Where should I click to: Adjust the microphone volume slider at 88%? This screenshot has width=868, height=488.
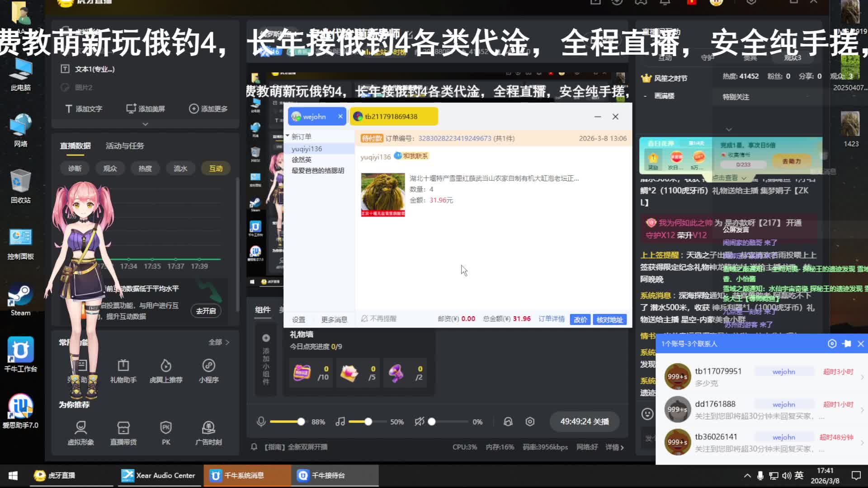coord(301,422)
